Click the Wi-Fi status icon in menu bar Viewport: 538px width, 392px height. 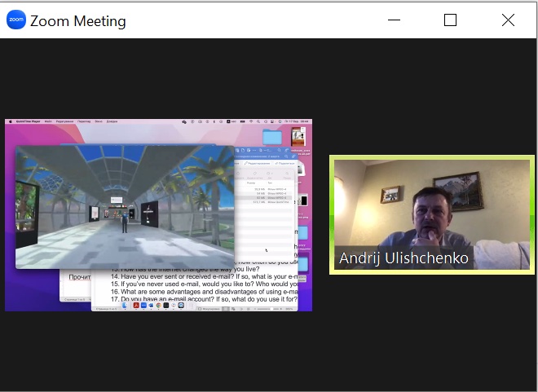tap(251, 121)
